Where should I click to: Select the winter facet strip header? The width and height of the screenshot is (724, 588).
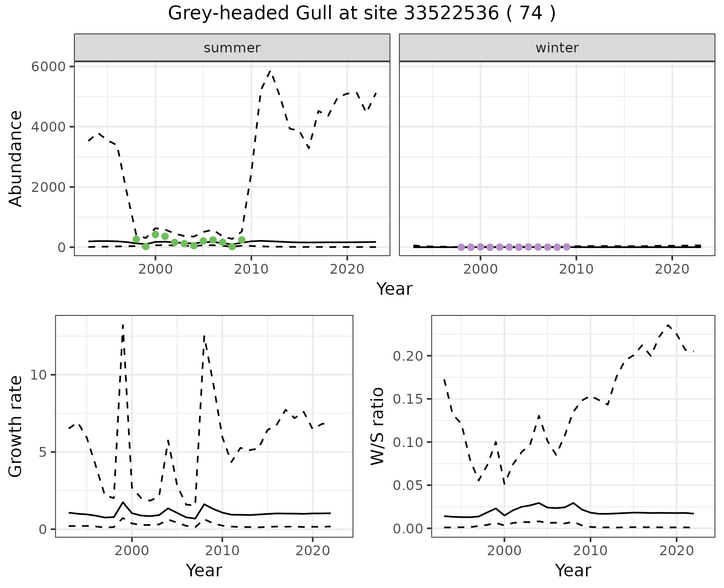(x=557, y=48)
